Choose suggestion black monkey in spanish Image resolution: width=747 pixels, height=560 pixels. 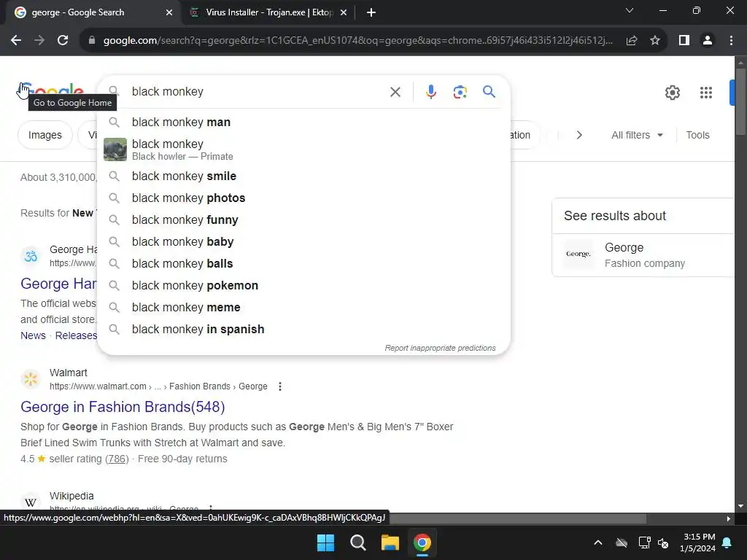(303, 330)
